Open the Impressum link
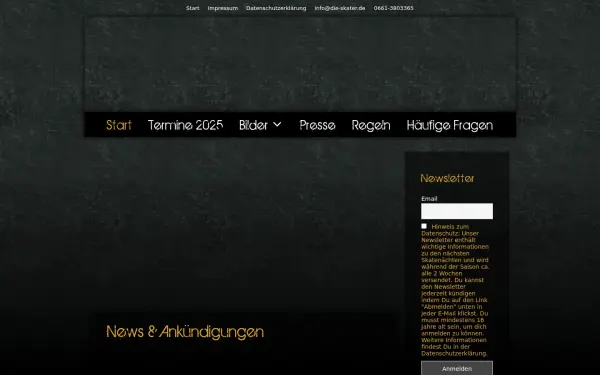 click(223, 8)
